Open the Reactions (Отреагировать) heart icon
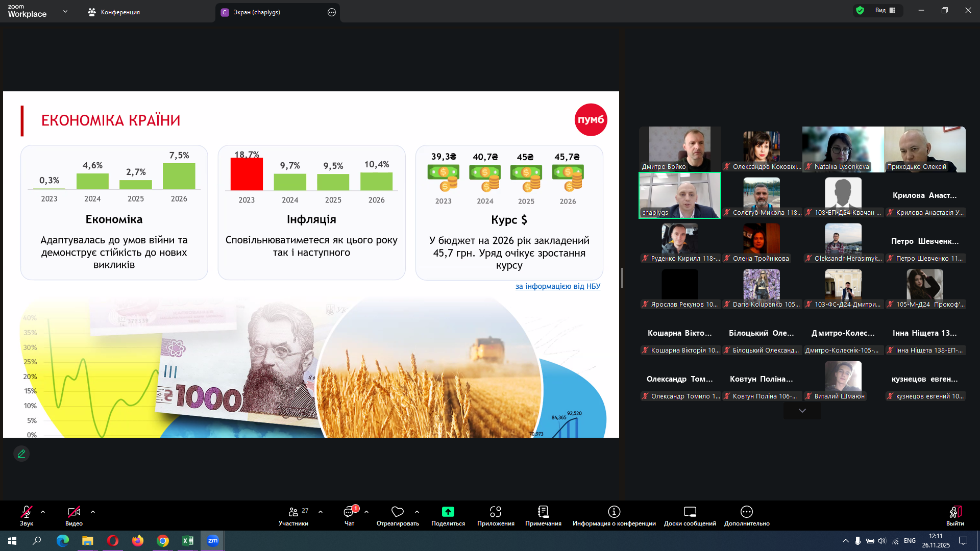Image resolution: width=980 pixels, height=551 pixels. [x=397, y=512]
